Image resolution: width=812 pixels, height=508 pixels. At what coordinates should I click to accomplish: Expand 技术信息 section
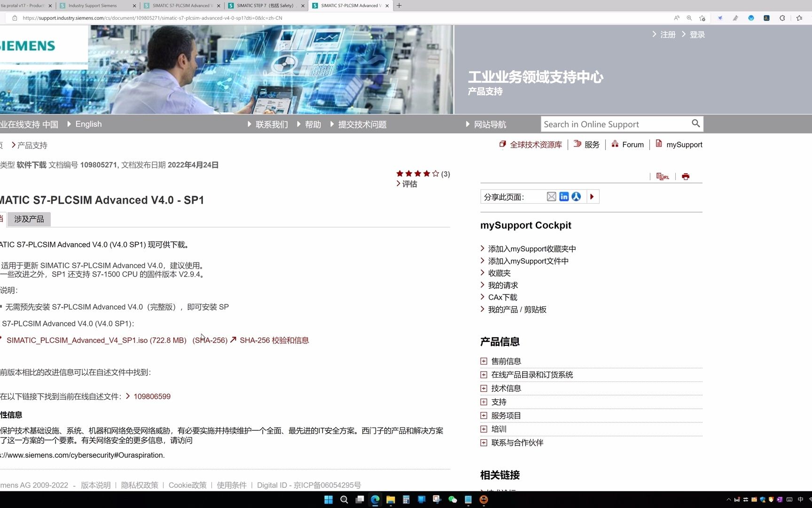pyautogui.click(x=484, y=389)
